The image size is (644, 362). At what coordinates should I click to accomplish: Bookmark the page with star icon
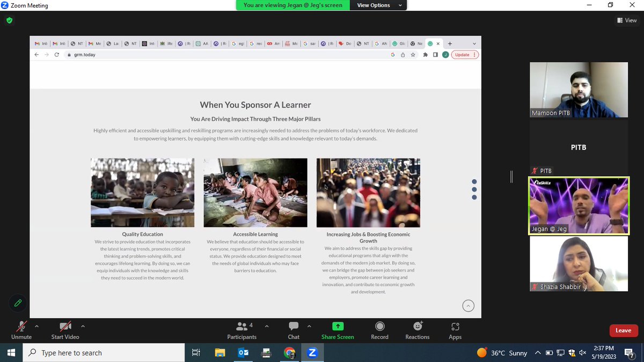pos(413,55)
